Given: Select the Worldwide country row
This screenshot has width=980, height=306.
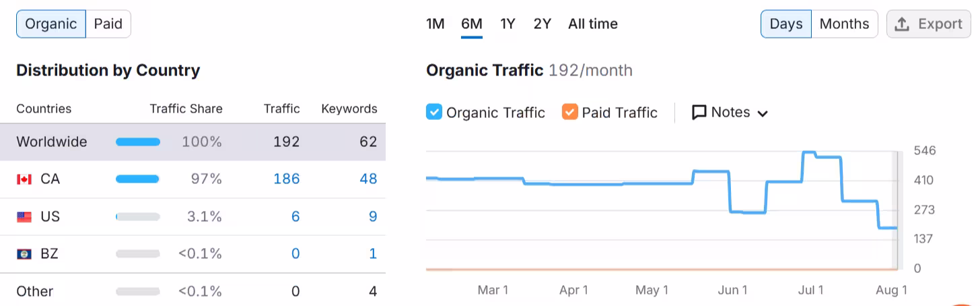Looking at the screenshot, I should (193, 142).
